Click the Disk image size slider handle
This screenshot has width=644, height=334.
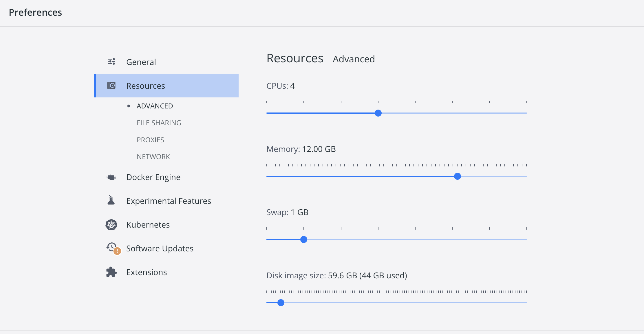tap(281, 303)
